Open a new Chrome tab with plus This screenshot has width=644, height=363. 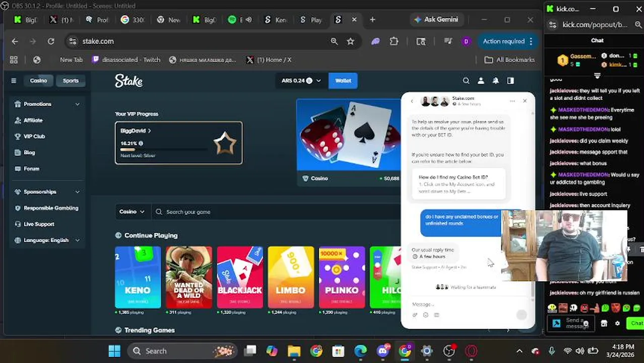tap(372, 20)
